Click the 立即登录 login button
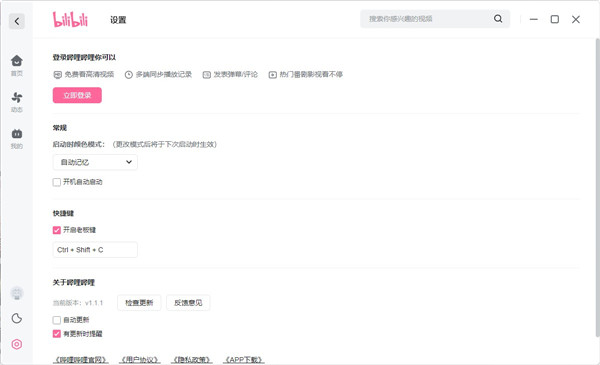Image resolution: width=600 pixels, height=365 pixels. tap(77, 95)
